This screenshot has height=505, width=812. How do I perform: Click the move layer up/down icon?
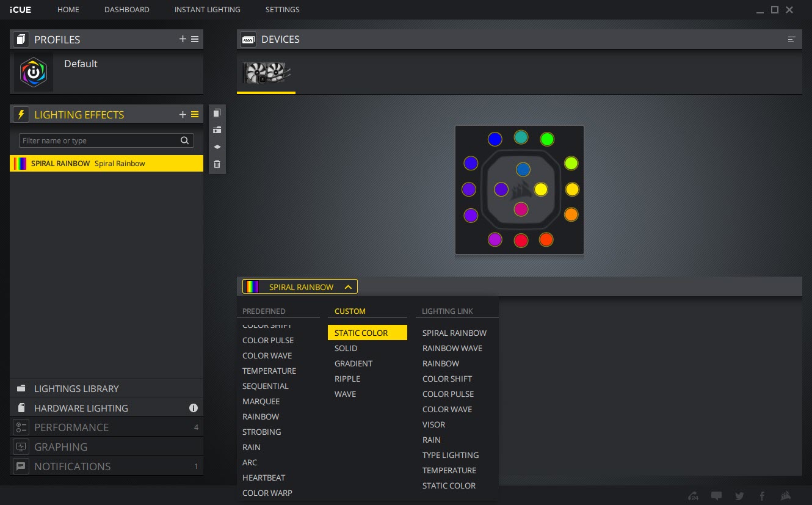click(217, 147)
